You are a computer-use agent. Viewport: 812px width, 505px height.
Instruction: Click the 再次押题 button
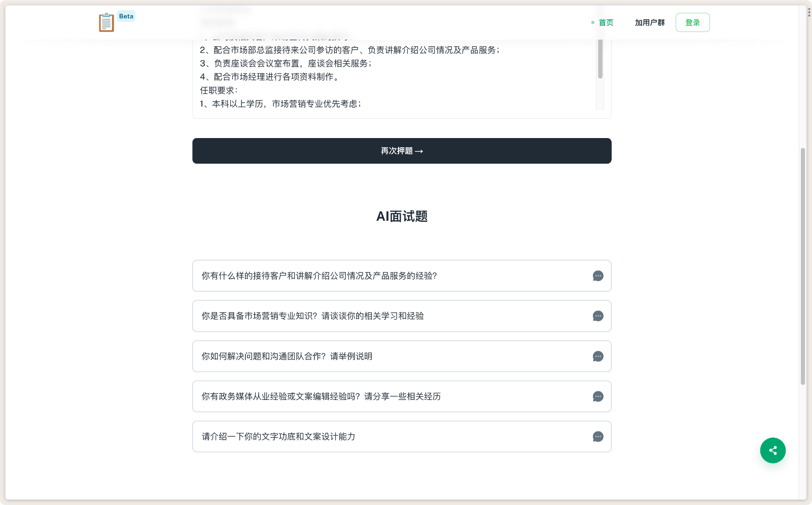pyautogui.click(x=402, y=151)
